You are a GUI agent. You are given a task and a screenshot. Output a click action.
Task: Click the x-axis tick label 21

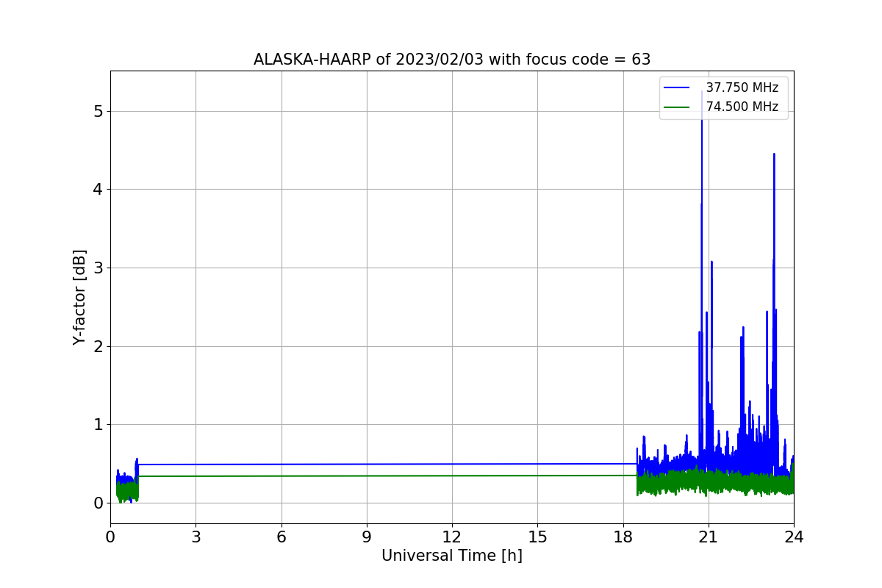[709, 537]
